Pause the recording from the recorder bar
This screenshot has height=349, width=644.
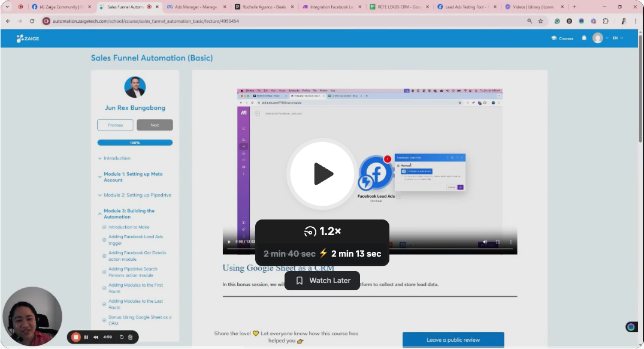click(x=86, y=337)
